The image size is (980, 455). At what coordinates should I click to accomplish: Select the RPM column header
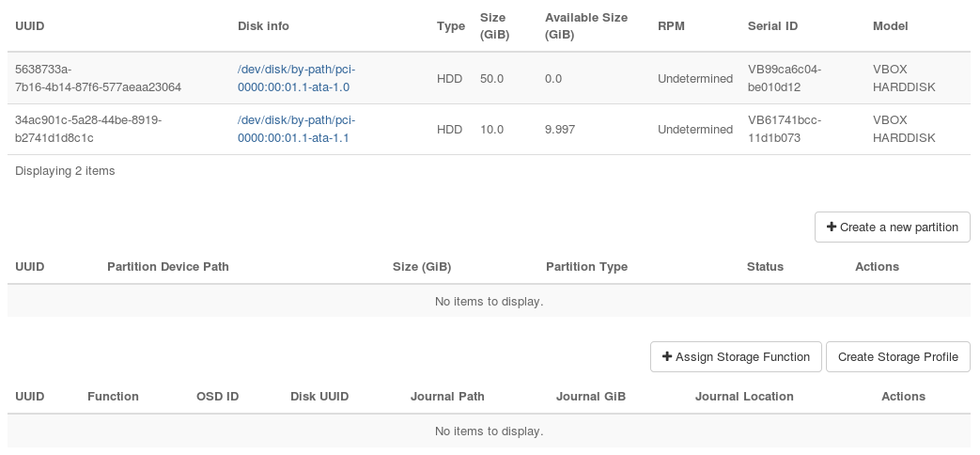671,26
